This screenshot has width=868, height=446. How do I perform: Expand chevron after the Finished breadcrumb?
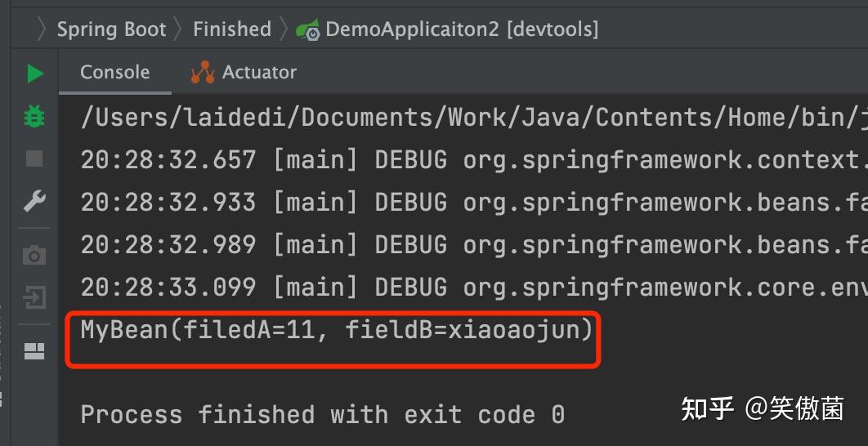coord(284,29)
